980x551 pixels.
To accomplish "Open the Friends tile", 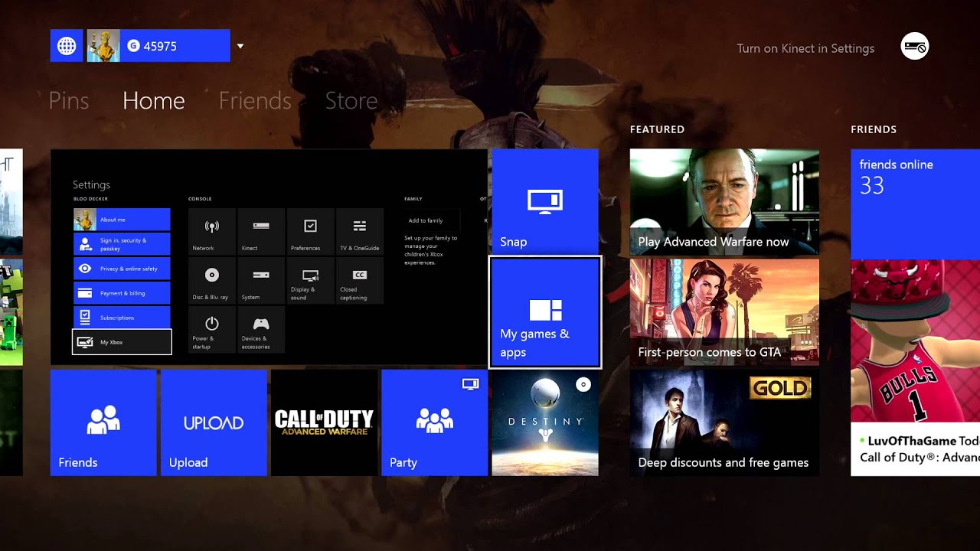I will point(103,422).
